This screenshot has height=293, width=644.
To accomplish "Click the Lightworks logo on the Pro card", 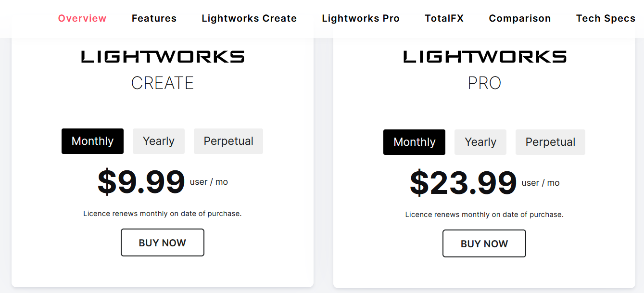I will click(484, 57).
